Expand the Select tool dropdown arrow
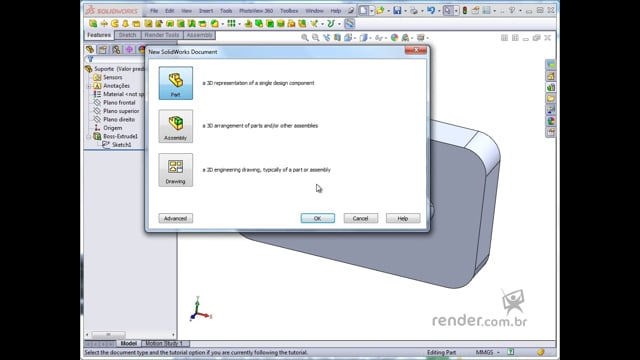This screenshot has width=640, height=360. tap(456, 11)
